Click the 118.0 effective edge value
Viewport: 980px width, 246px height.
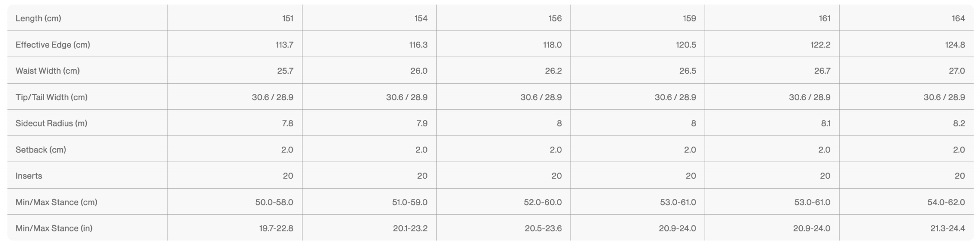(x=552, y=45)
